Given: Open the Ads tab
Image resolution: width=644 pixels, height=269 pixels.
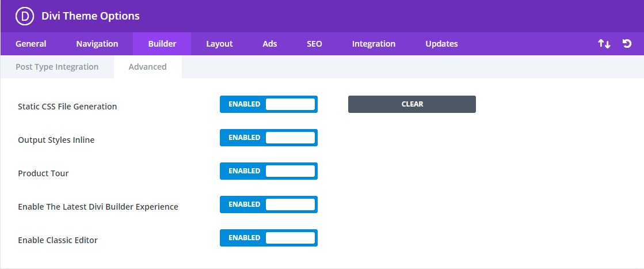Looking at the screenshot, I should 270,44.
